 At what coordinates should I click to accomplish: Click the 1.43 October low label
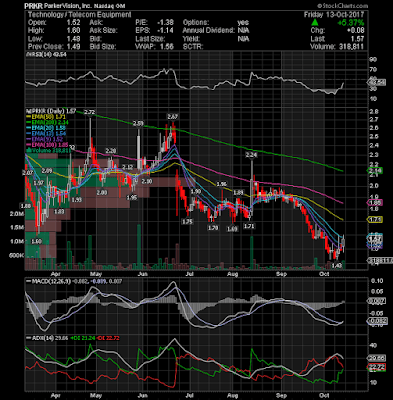point(337,265)
